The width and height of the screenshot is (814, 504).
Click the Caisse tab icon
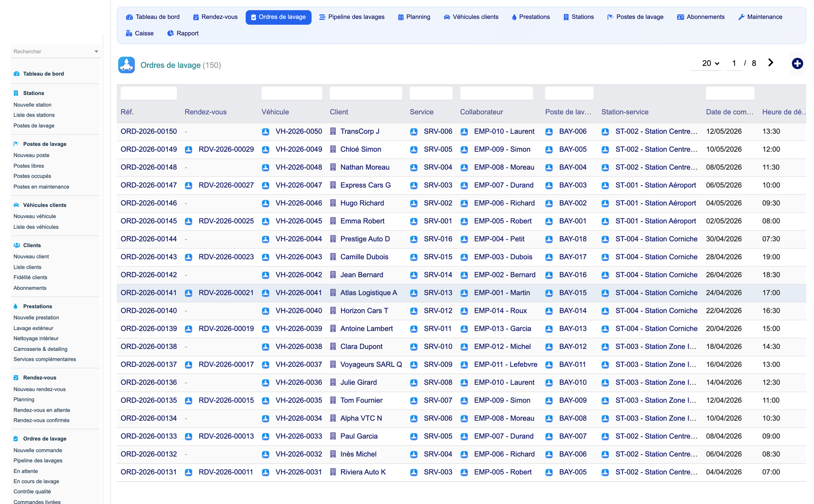129,33
